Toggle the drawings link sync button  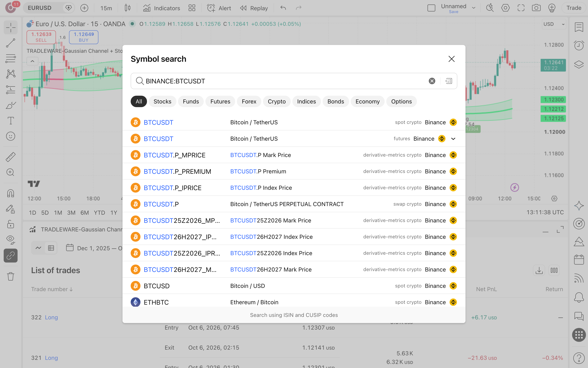[10, 256]
